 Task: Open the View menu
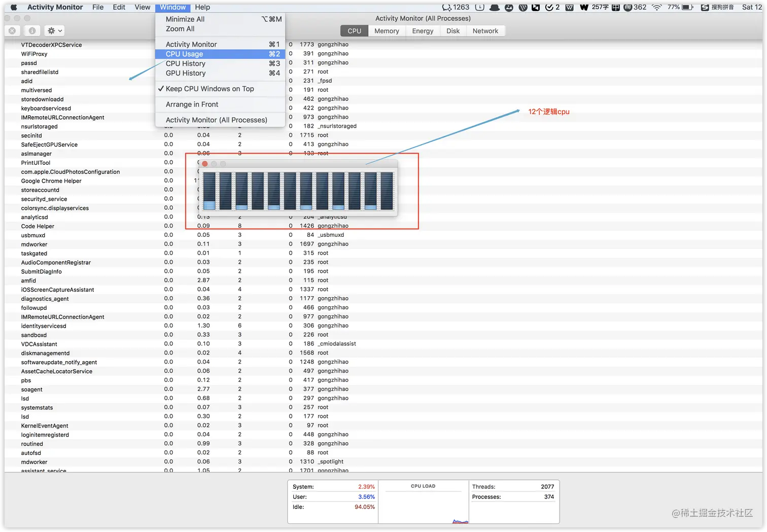click(143, 7)
